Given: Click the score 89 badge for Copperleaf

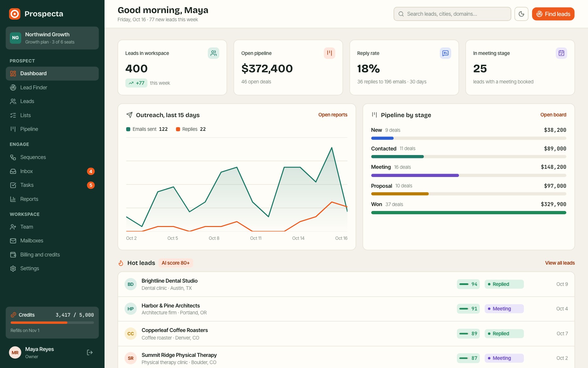Looking at the screenshot, I should tap(468, 334).
